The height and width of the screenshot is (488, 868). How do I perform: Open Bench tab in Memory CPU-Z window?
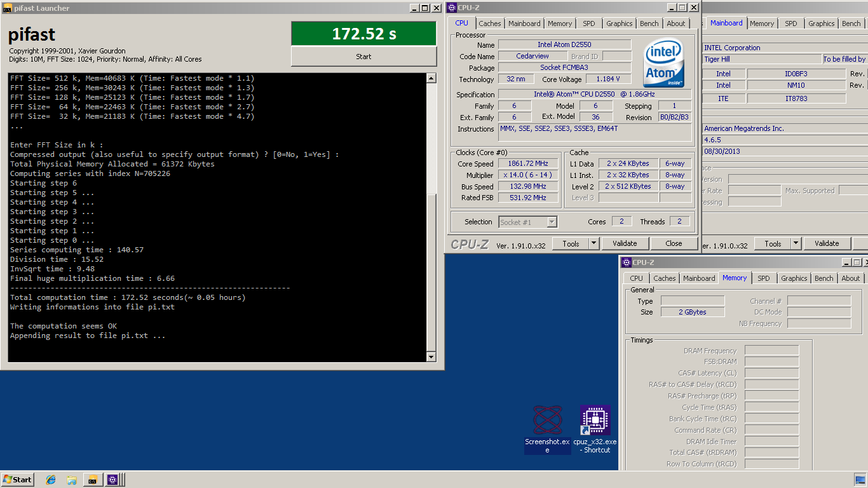click(824, 278)
